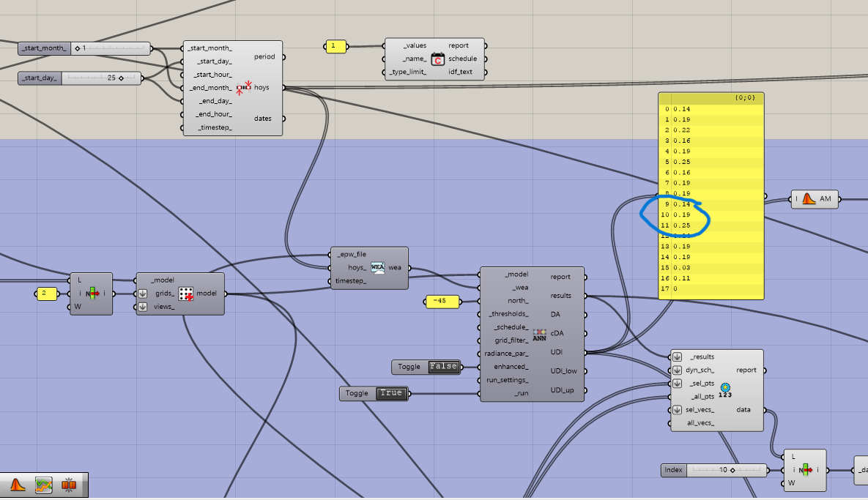Flip the True toggle connected to _run
Viewport: 868px width, 500px height.
pos(390,393)
